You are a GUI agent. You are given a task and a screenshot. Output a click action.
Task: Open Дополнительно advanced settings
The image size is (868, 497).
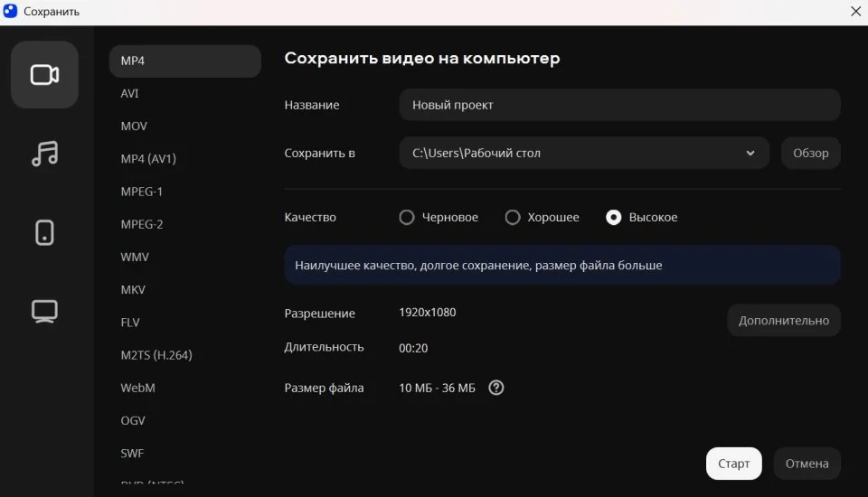pos(783,321)
